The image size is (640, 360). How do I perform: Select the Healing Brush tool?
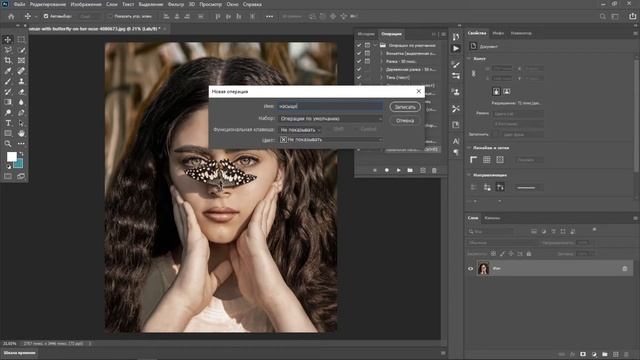[x=21, y=71]
